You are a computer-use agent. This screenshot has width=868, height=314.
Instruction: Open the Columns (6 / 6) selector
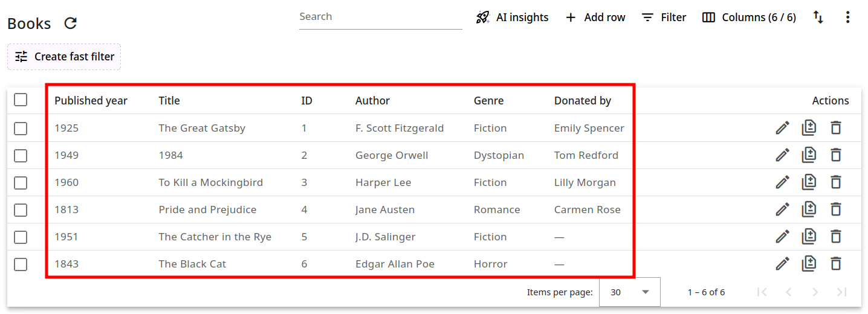click(749, 18)
